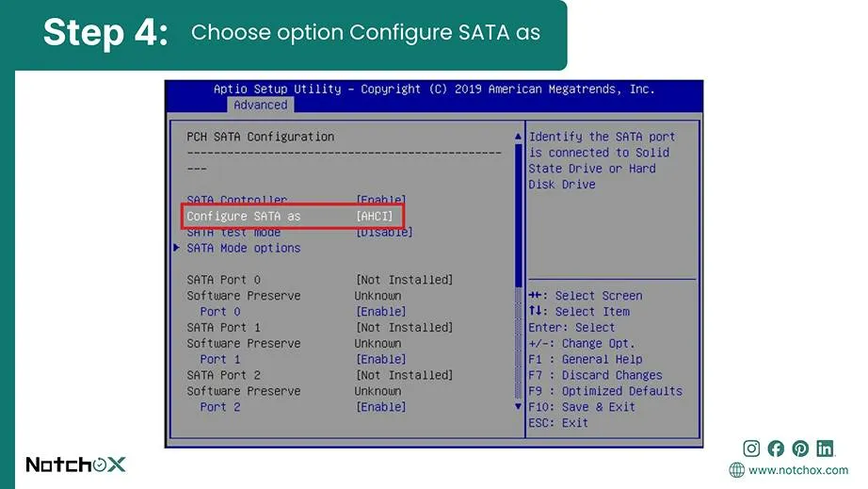Click F7 : Discard Changes hint
Screen dimensions: 868x489
click(595, 375)
